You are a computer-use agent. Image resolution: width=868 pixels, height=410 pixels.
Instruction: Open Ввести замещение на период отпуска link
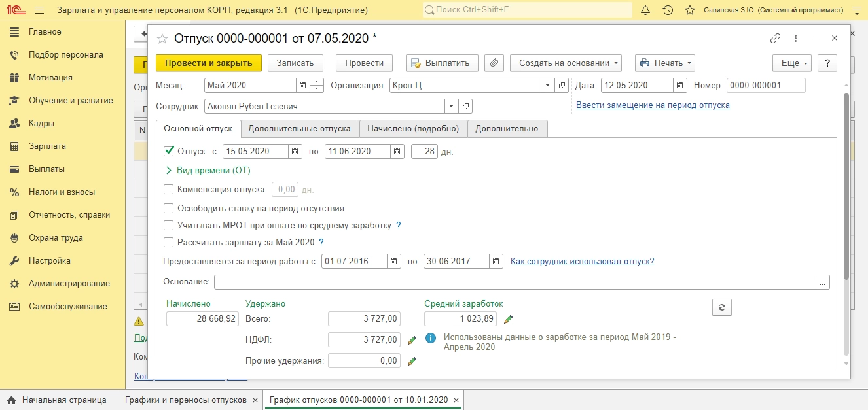point(653,105)
